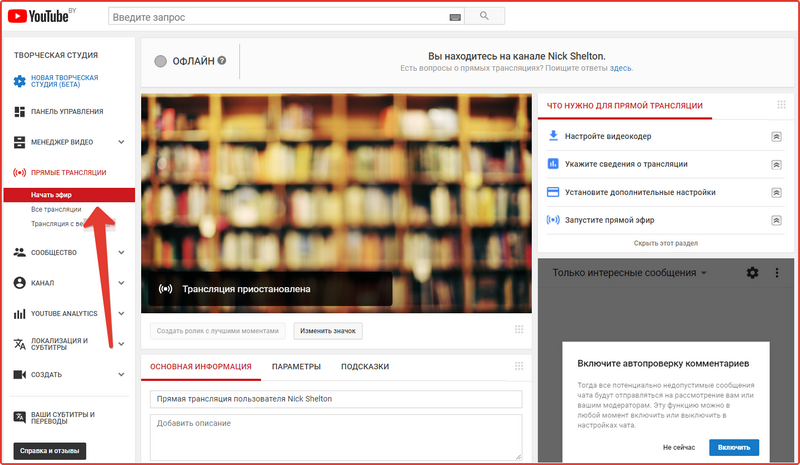
Task: Click the Video Manager icon
Action: click(19, 142)
